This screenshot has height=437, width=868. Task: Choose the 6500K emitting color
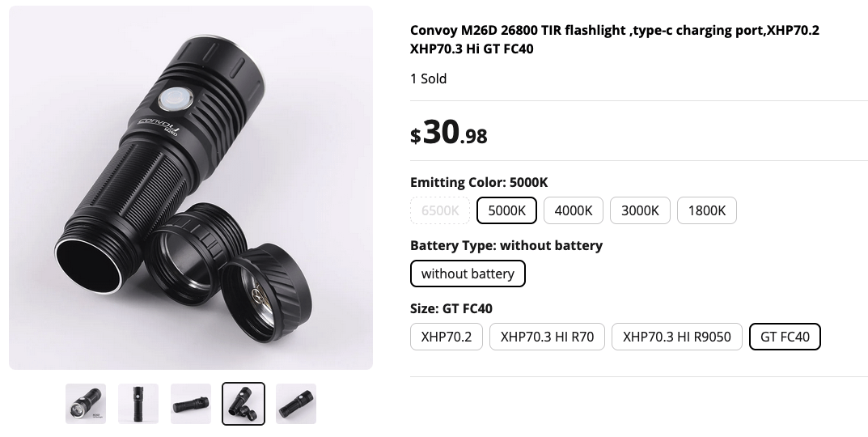[x=441, y=210]
